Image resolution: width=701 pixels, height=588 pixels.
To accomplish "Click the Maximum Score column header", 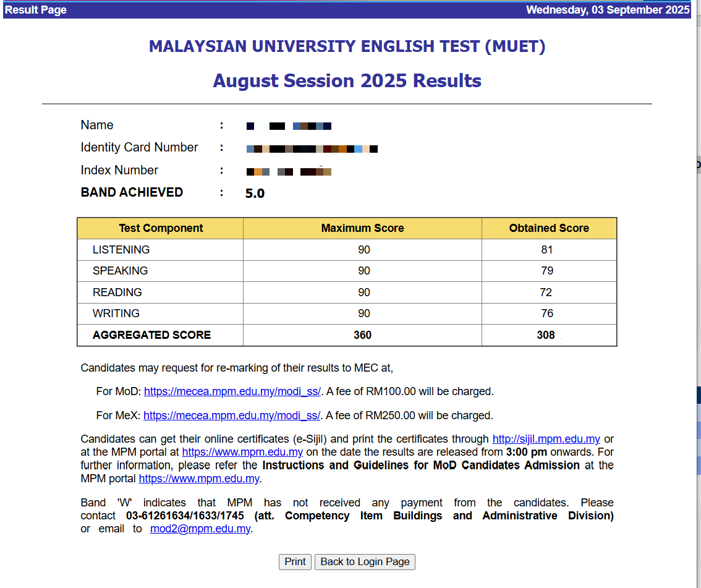I will pos(362,228).
